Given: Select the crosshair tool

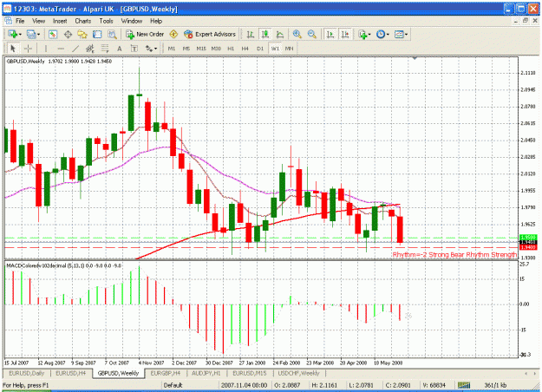Looking at the screenshot, I should [x=28, y=49].
